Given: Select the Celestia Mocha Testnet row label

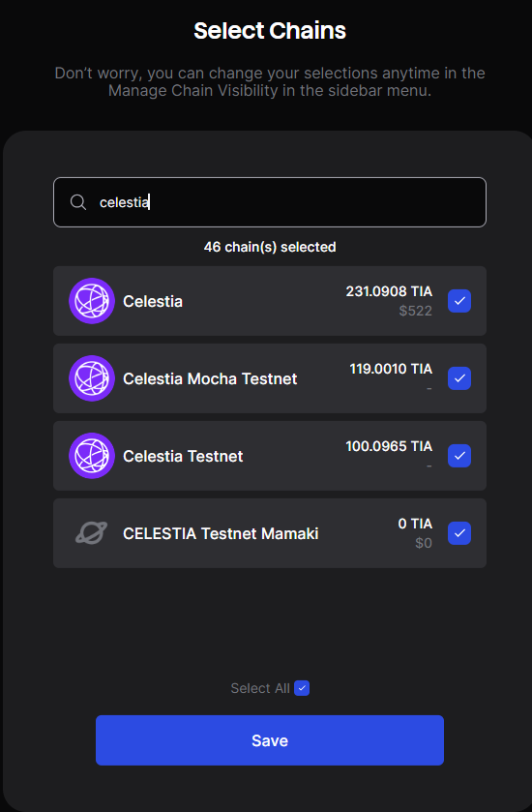Looking at the screenshot, I should point(210,378).
